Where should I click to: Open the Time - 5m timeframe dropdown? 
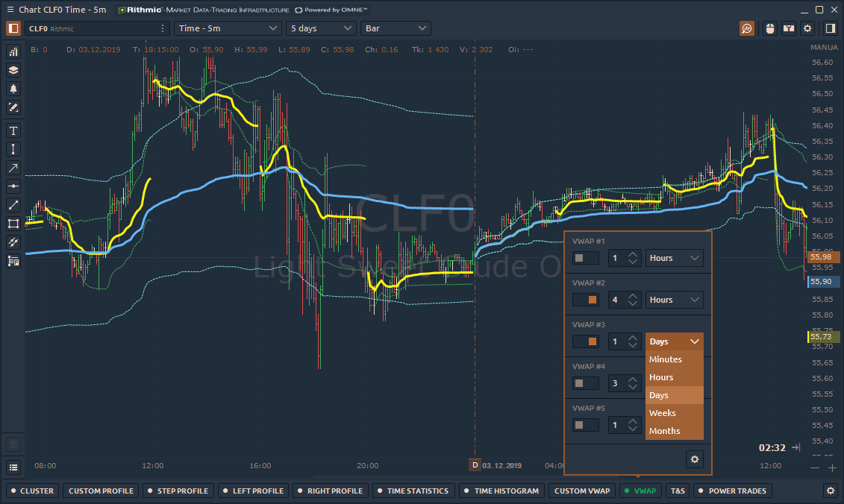pyautogui.click(x=226, y=28)
